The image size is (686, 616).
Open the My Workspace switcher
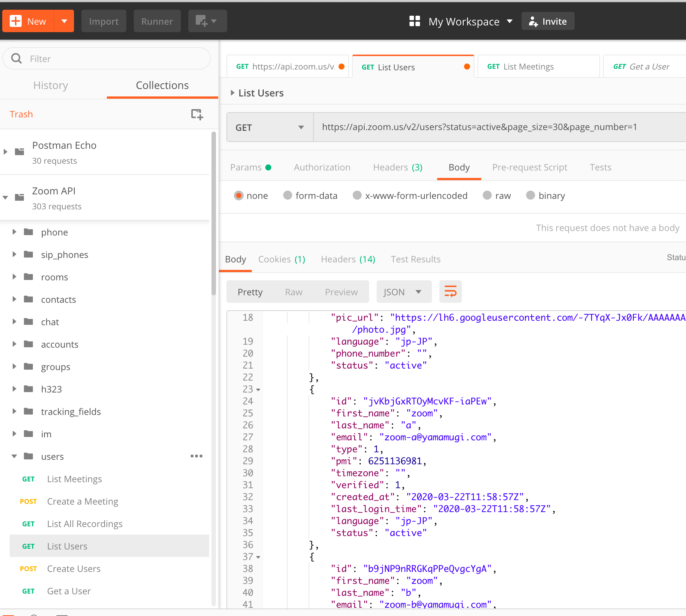point(461,21)
